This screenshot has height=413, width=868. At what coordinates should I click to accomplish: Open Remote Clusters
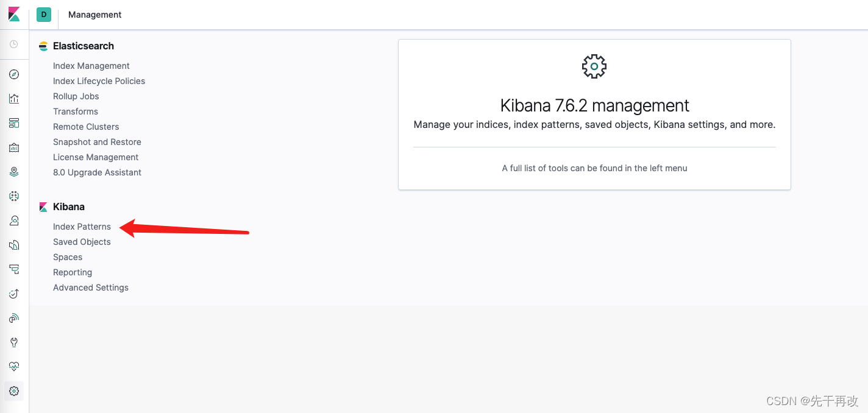[x=86, y=127]
